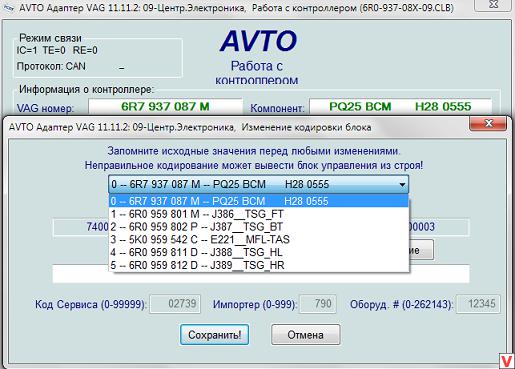
Task: Click the Отмена cancel button
Action: click(x=306, y=334)
